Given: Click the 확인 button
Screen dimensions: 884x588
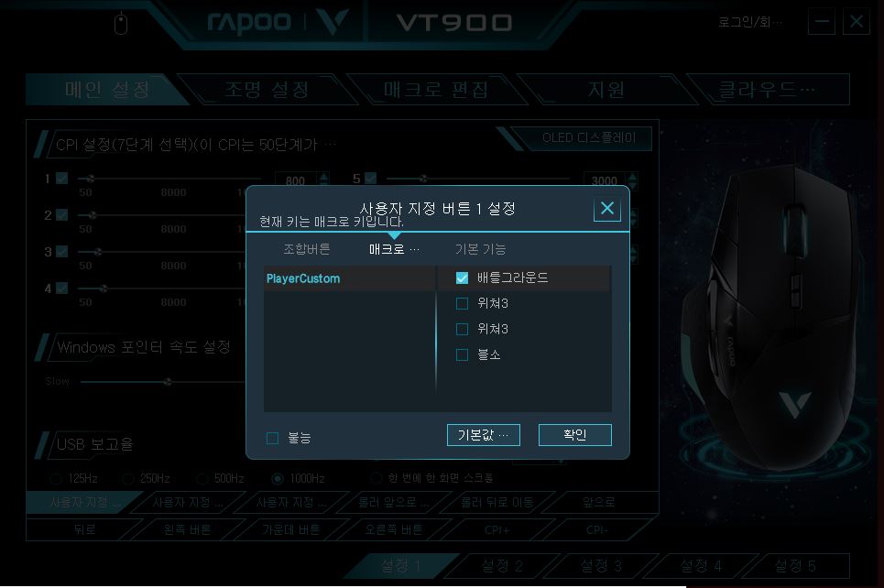Looking at the screenshot, I should pyautogui.click(x=575, y=435).
